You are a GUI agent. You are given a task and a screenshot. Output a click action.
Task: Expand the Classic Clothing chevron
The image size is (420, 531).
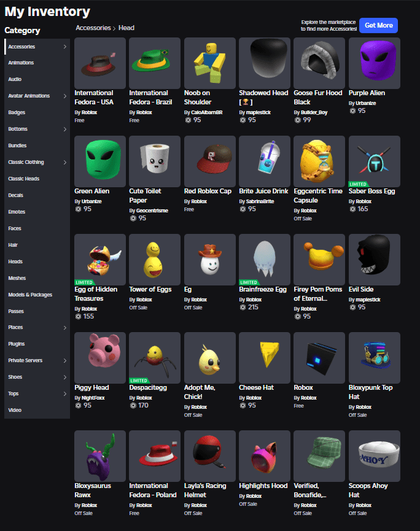64,162
